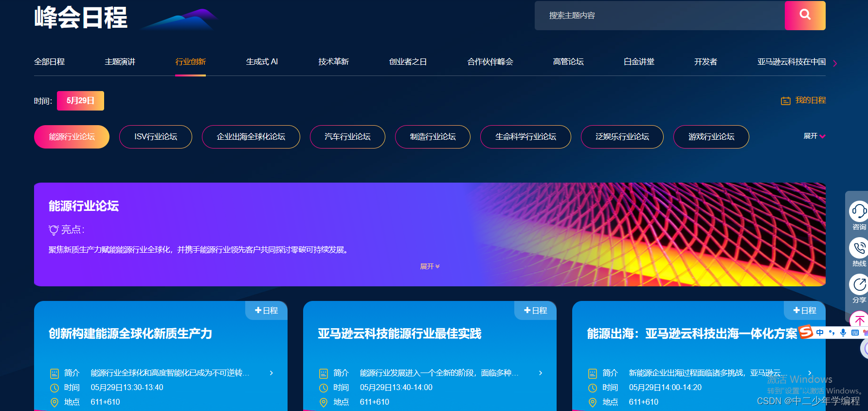
Task: Select the 白金讲堂 tab
Action: point(639,62)
